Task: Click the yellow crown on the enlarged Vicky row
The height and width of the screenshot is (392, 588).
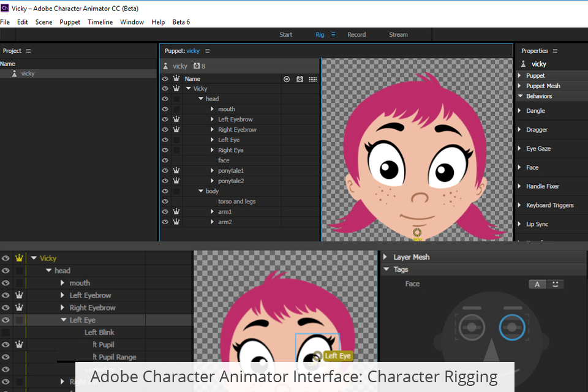Action: click(x=19, y=258)
